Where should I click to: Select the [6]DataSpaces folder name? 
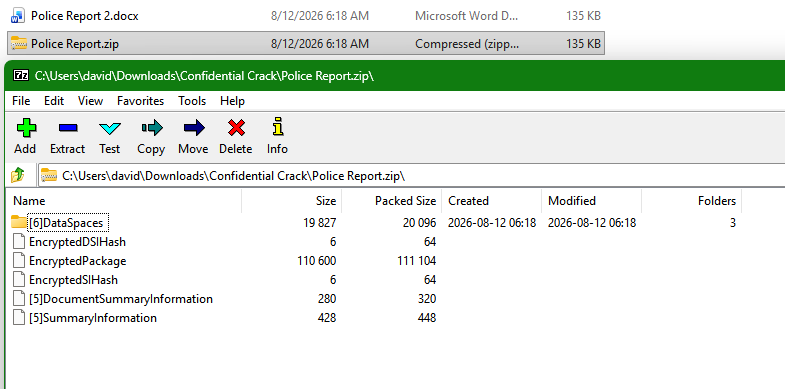[x=66, y=223]
